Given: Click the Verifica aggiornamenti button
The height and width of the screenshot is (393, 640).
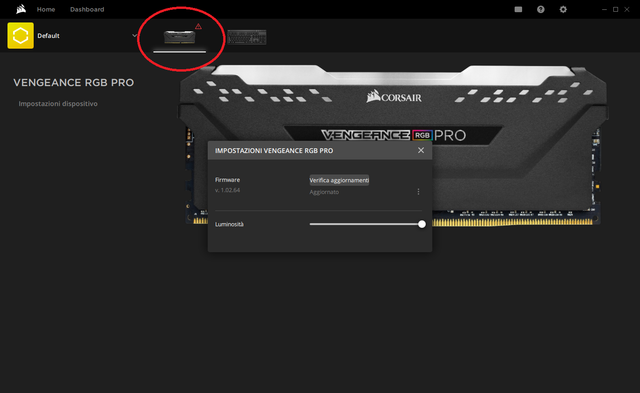Looking at the screenshot, I should click(x=339, y=180).
